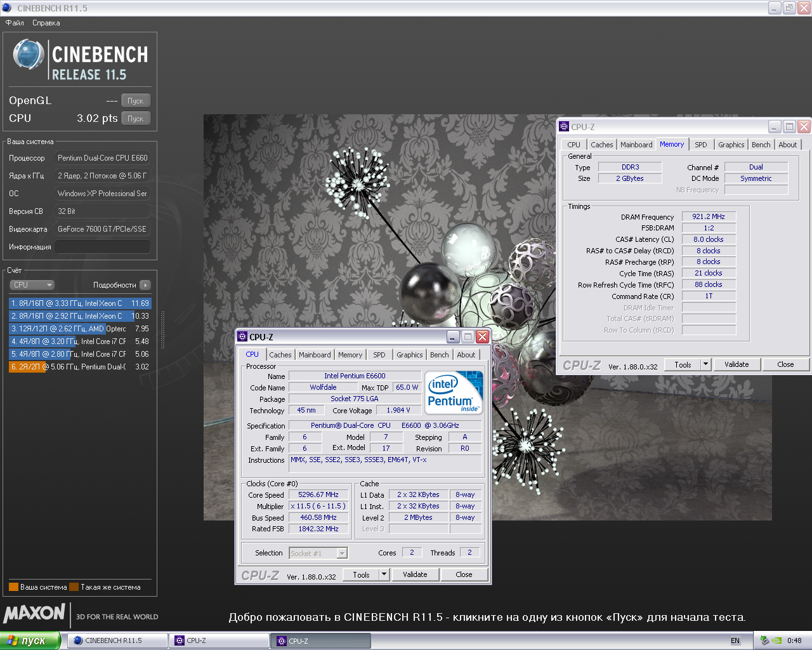The height and width of the screenshot is (650, 812).
Task: Click the Процессор field Pentium Dual-Core
Action: 102,158
